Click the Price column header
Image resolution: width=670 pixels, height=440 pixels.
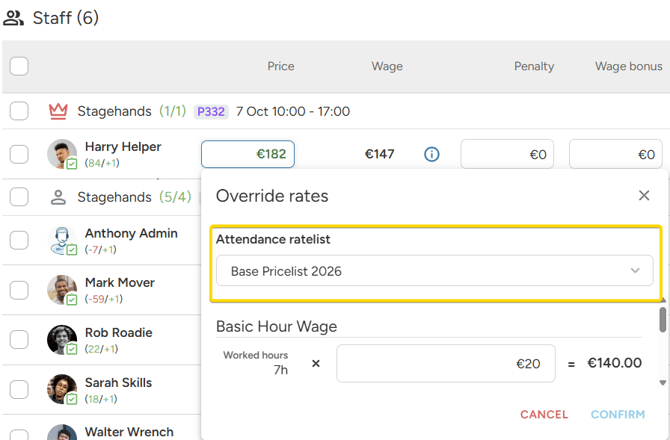coord(281,66)
